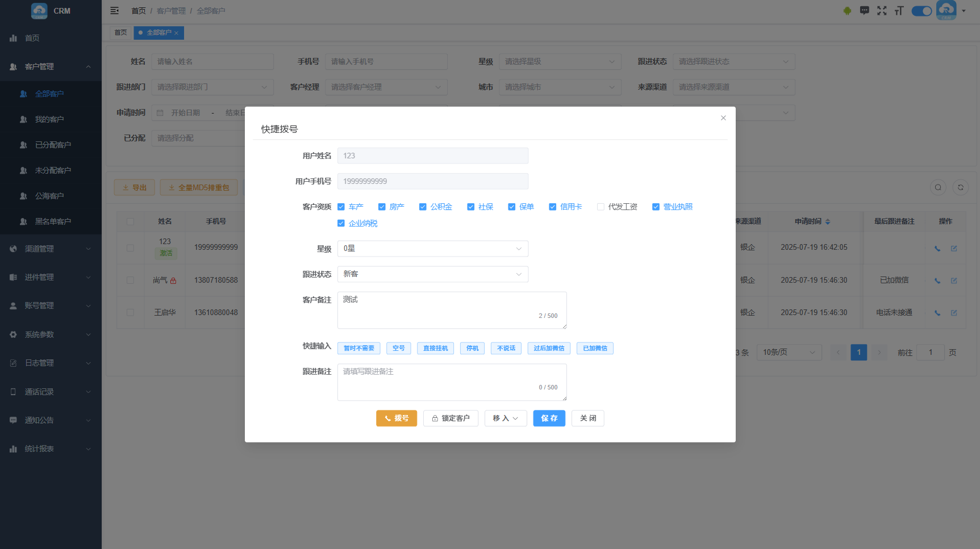The image size is (980, 549).
Task: Click the edit icon in first customer row
Action: point(954,248)
